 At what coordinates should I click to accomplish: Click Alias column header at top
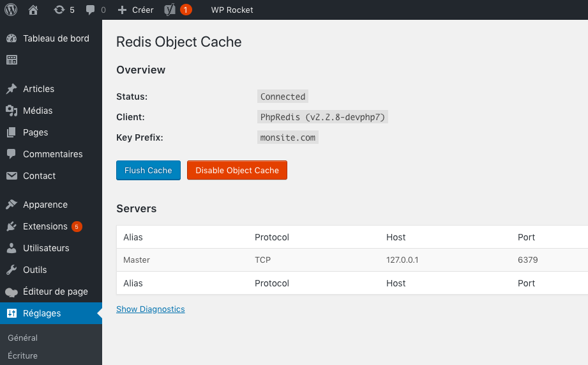tap(133, 237)
